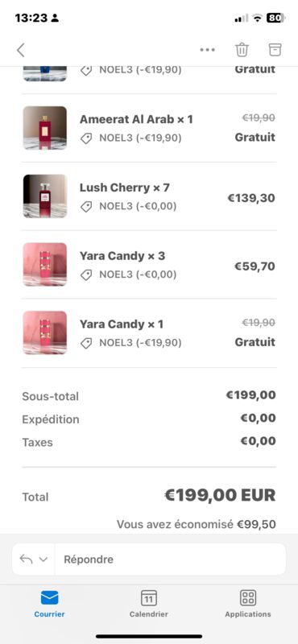Tap the Yara Candy × 1 thumbnail

[45, 332]
